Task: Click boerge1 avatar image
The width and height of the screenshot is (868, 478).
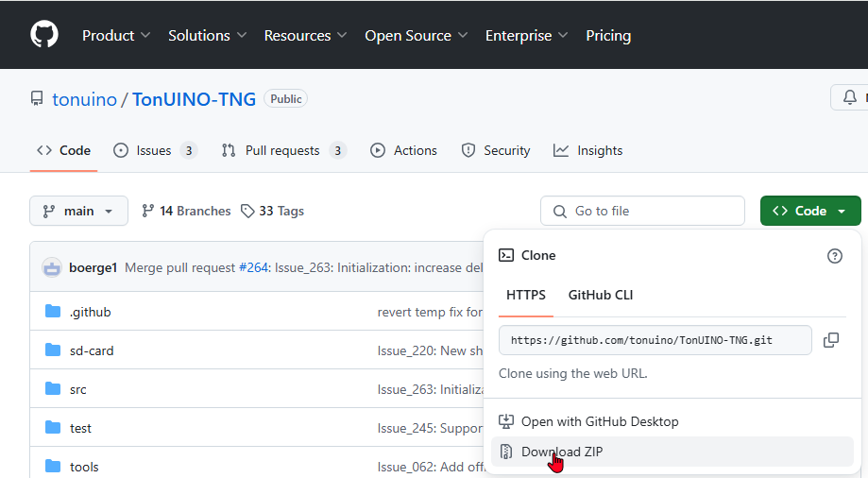Action: coord(52,268)
